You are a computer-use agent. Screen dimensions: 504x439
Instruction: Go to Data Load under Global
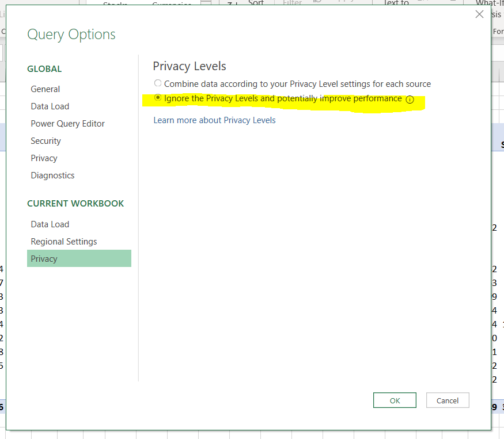(x=50, y=106)
